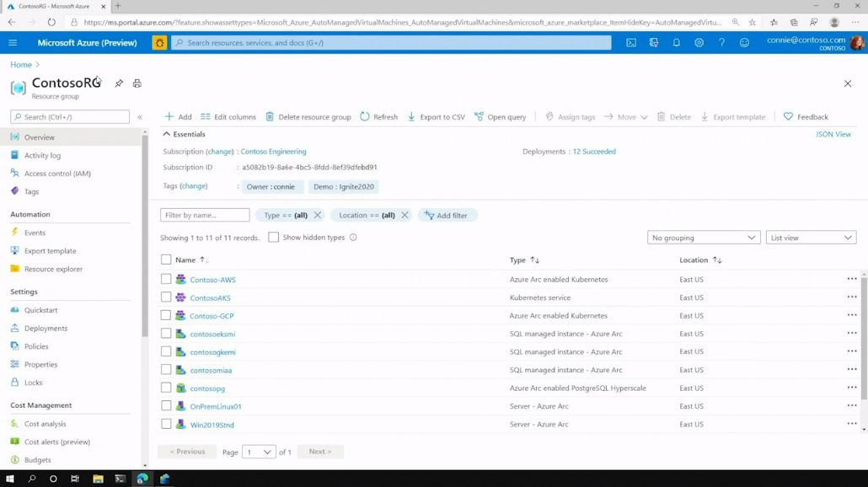Click the Refresh toolbar button
868x487 pixels.
coord(378,117)
